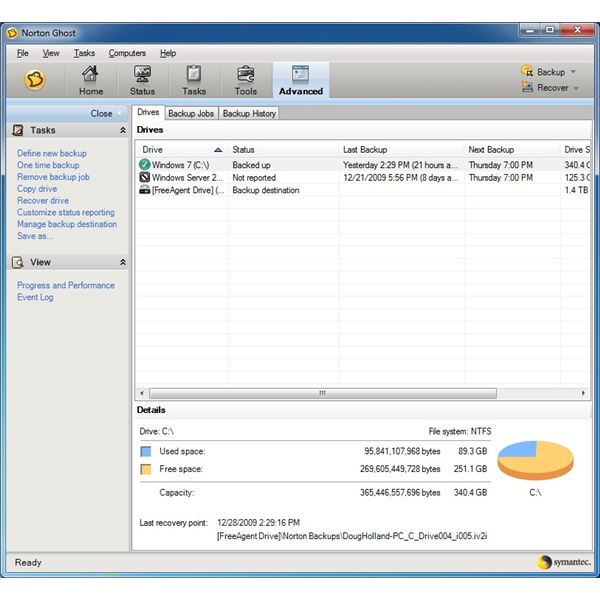
Task: Click Customize status reporting link
Action: 66,212
